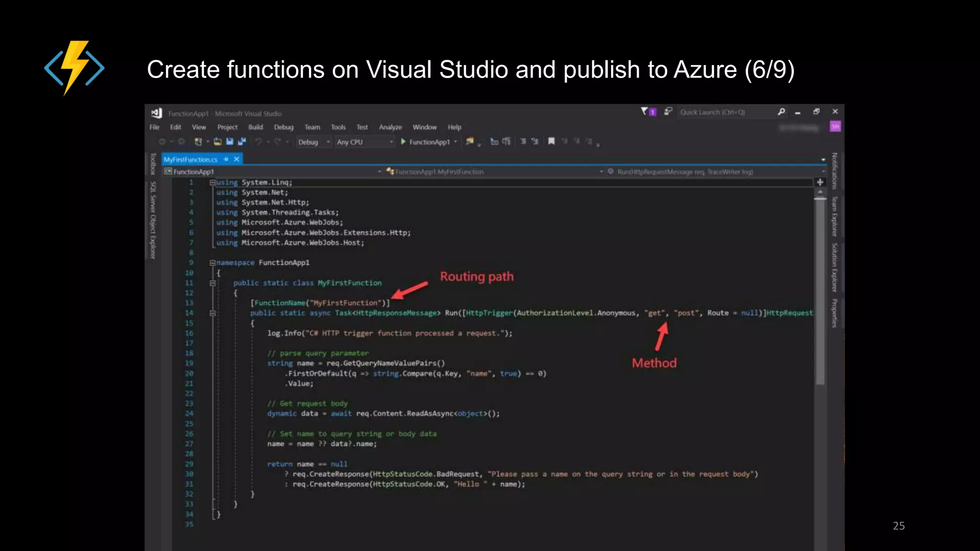Click the Undo toolbar icon
Screen dimensions: 980x551
pos(258,142)
